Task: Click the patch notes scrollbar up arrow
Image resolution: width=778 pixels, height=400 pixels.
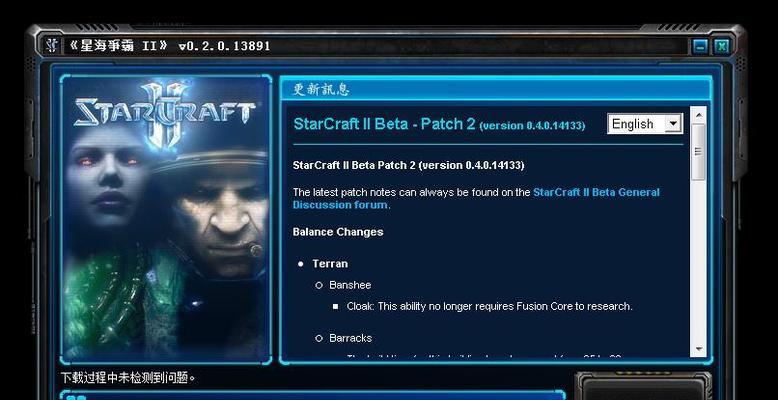Action: (x=699, y=115)
